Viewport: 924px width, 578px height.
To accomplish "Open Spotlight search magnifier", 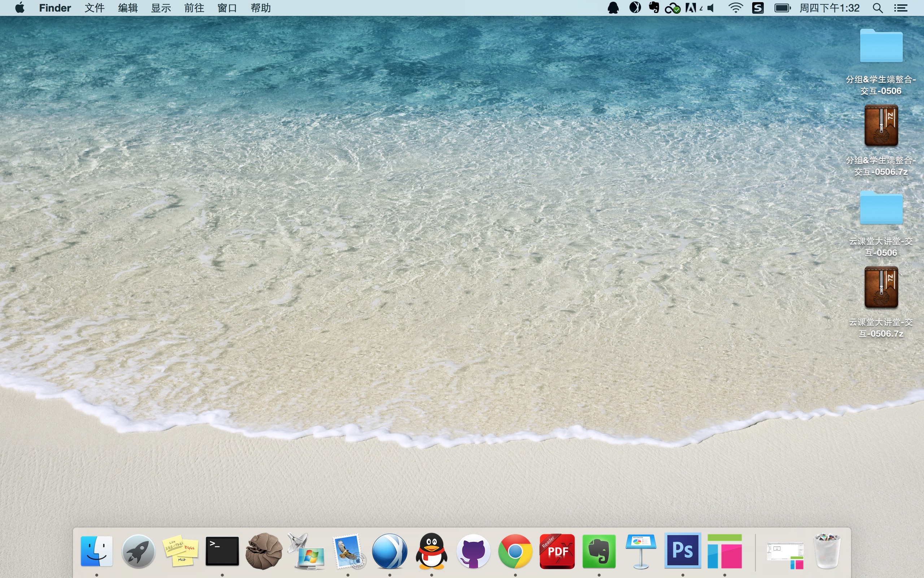I will point(878,8).
